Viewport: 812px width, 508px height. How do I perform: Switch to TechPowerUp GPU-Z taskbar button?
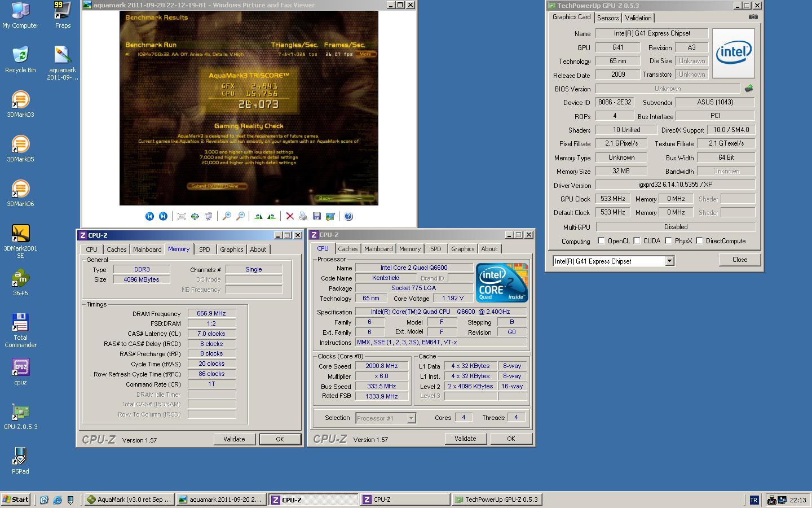(497, 500)
